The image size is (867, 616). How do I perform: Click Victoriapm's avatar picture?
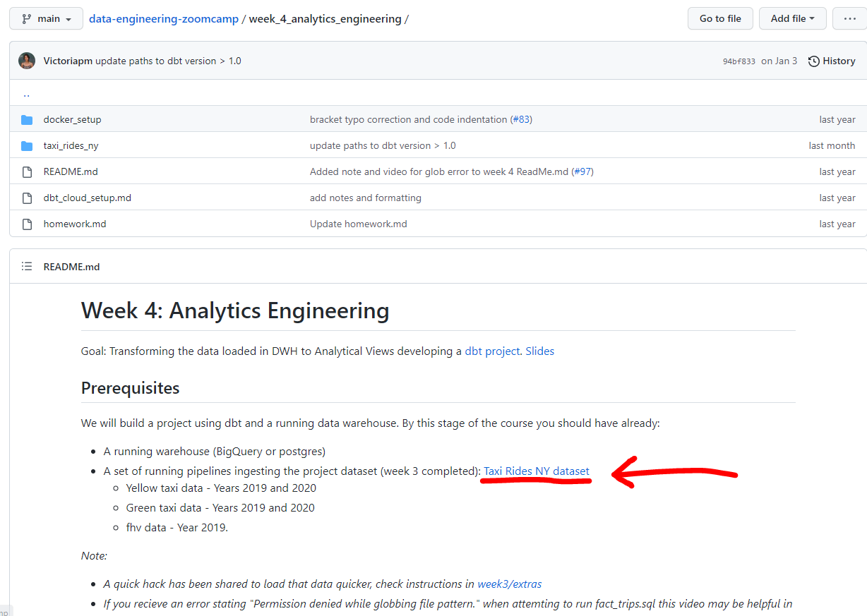pyautogui.click(x=27, y=61)
